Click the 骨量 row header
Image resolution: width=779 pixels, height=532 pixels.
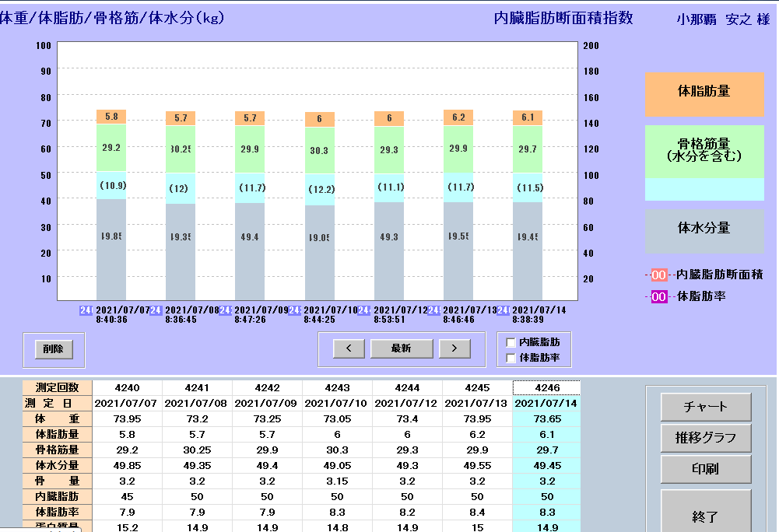click(x=57, y=481)
